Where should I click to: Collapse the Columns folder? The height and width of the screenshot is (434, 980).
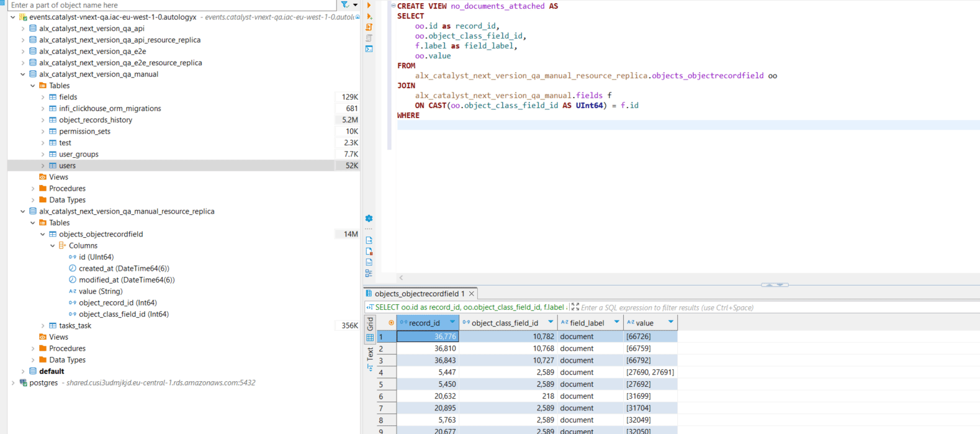click(x=53, y=246)
